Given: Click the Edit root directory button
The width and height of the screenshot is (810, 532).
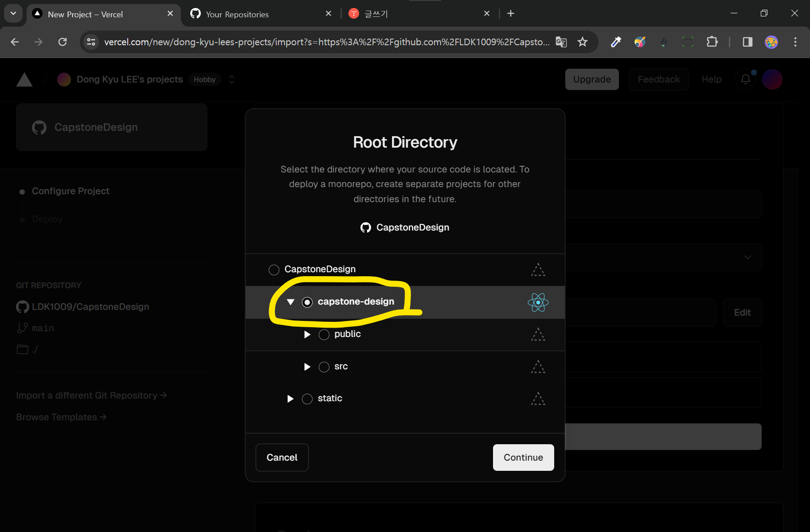Looking at the screenshot, I should point(743,313).
